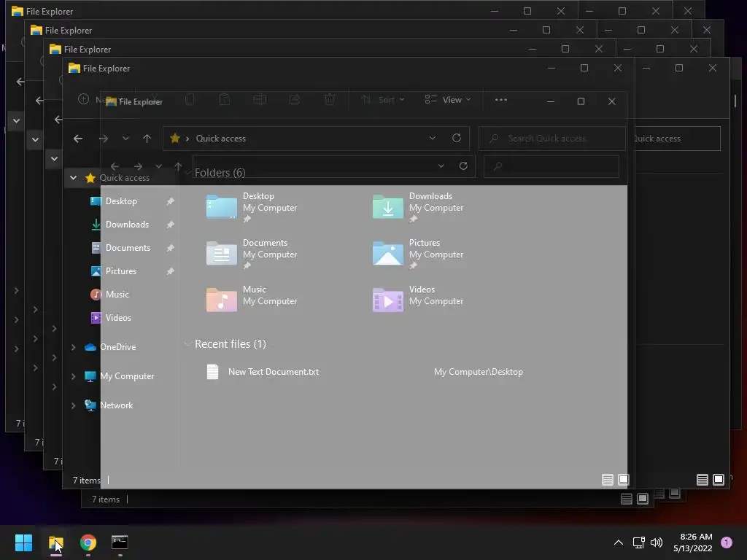Screen dimensions: 747x560
Task: Toggle large icons view in right-side window's status bar
Action: point(719,480)
